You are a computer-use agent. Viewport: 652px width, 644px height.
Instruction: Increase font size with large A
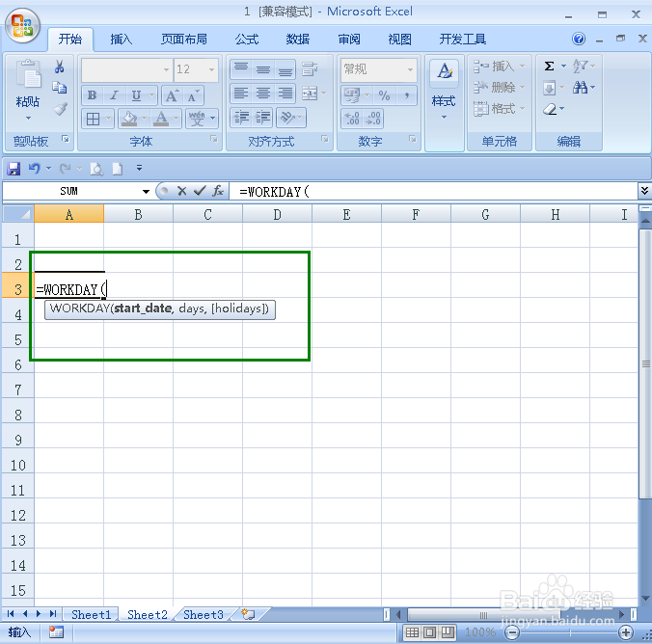coord(172,95)
